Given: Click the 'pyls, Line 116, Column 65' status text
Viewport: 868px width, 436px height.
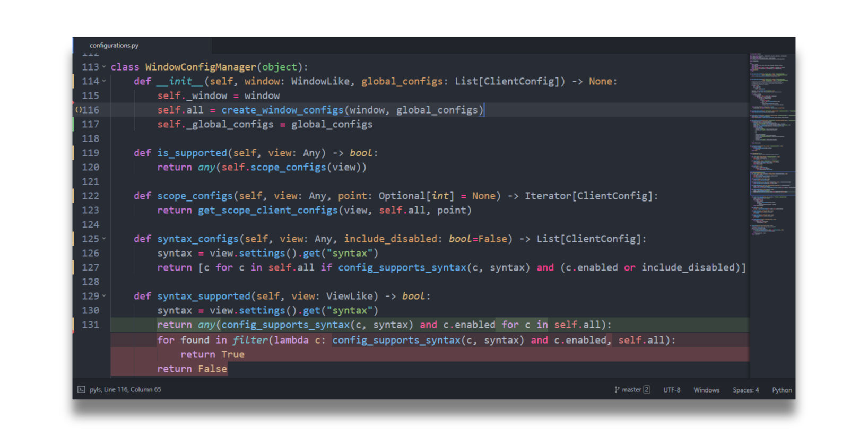Looking at the screenshot, I should click(125, 389).
